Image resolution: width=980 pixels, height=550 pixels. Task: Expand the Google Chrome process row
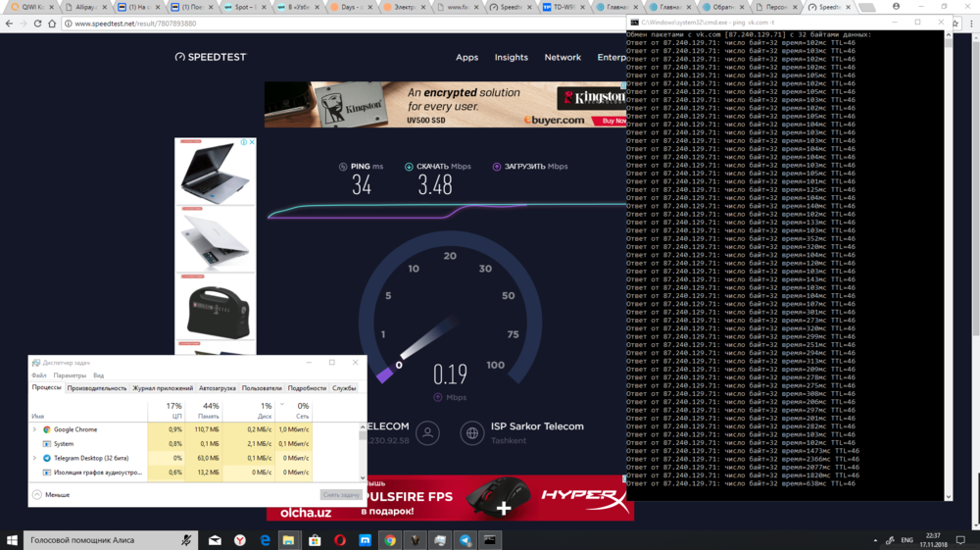point(34,429)
